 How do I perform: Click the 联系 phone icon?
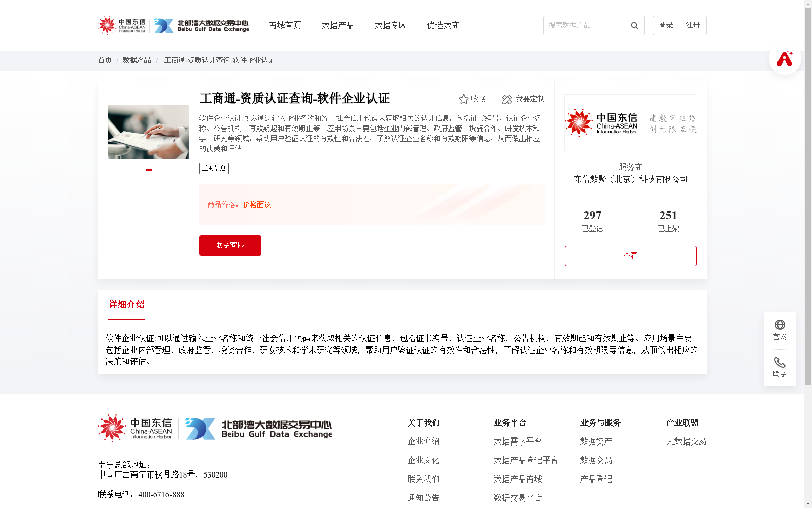[780, 362]
